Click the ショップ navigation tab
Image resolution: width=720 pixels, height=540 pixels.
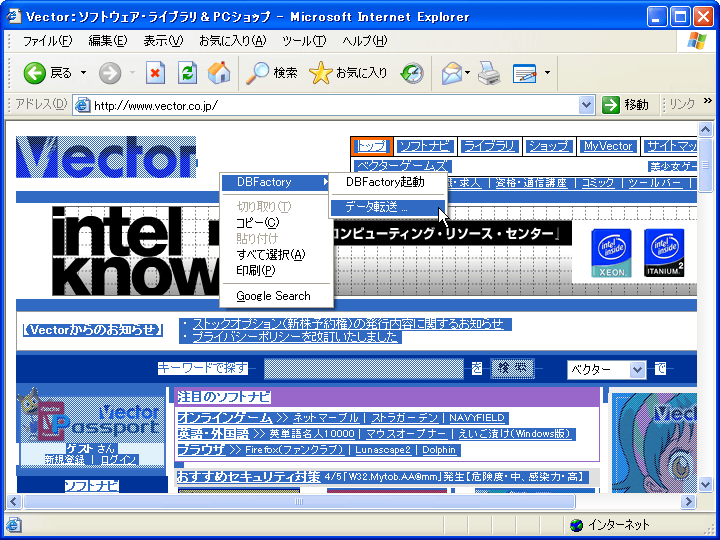pos(549,146)
